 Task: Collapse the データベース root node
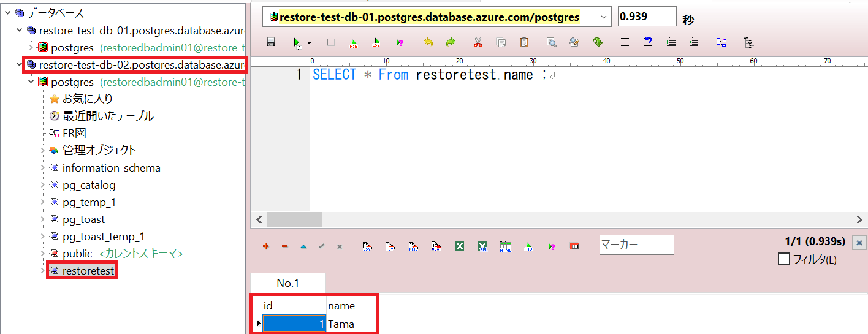7,13
